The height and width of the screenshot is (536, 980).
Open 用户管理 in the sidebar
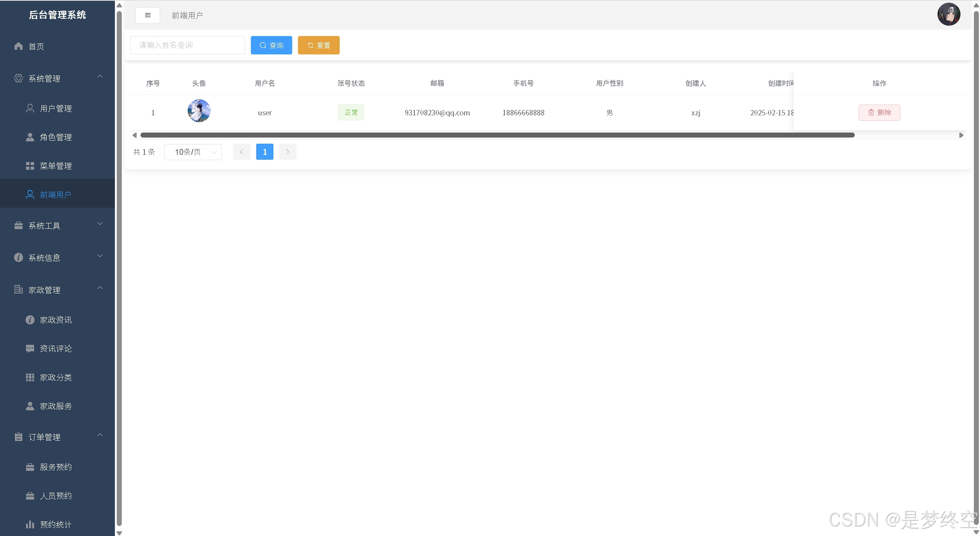coord(56,108)
